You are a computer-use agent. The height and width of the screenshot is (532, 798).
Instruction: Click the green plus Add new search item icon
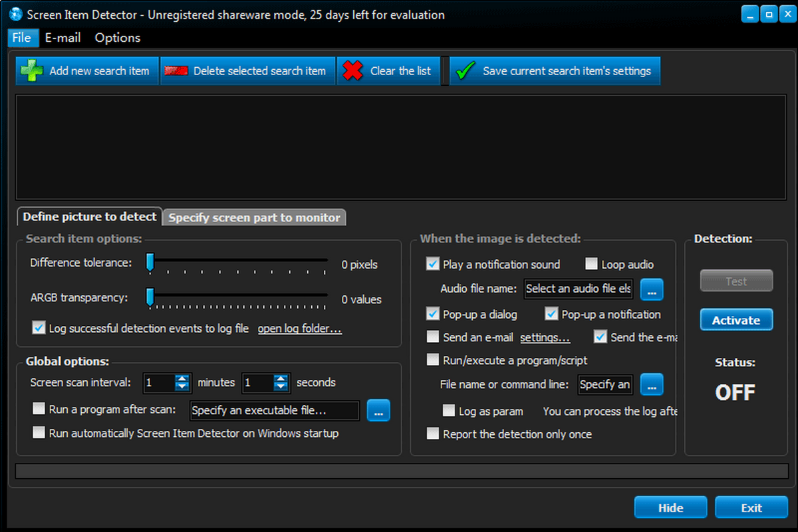click(x=31, y=70)
